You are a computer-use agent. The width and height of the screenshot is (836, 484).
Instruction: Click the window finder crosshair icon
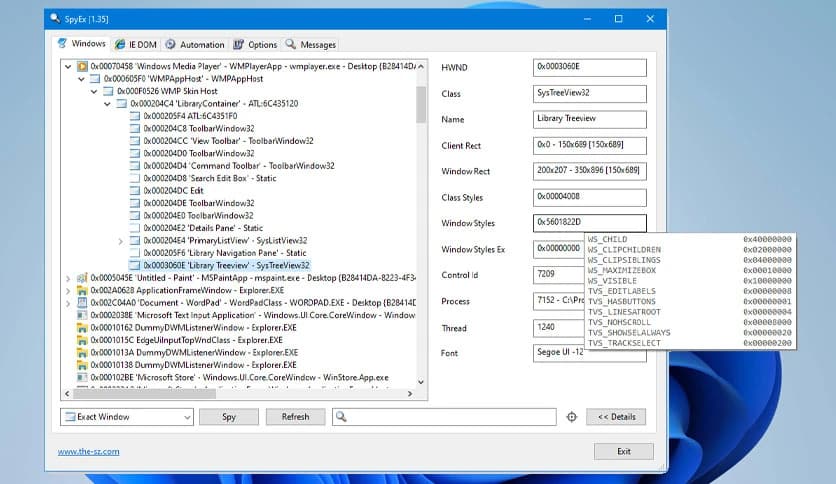click(572, 417)
